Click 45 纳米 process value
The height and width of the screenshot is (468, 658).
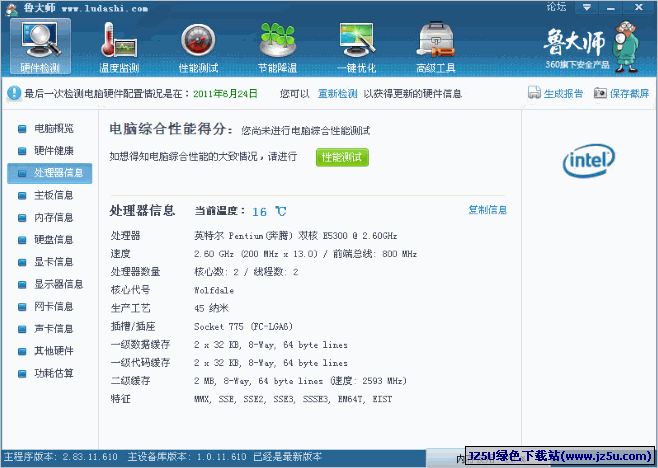(211, 309)
